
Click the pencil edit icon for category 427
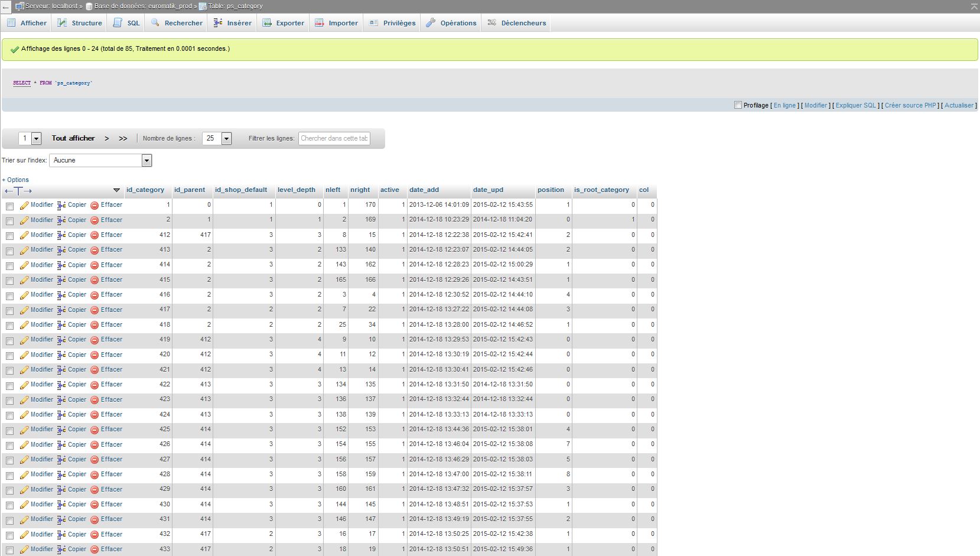coord(24,460)
